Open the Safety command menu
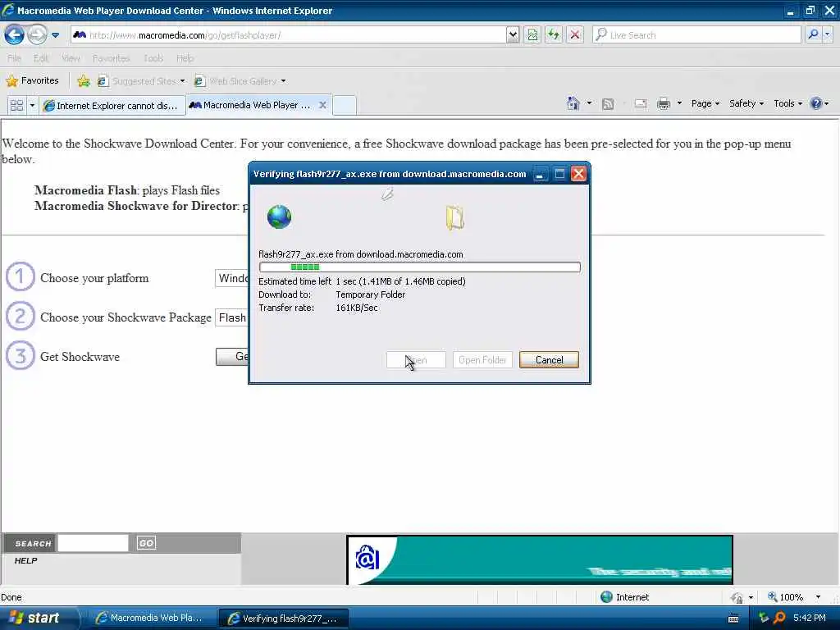Viewport: 840px width, 630px height. tap(746, 103)
